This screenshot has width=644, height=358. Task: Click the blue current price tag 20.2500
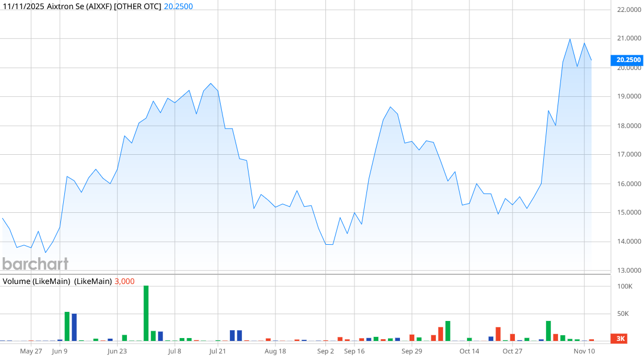point(627,60)
